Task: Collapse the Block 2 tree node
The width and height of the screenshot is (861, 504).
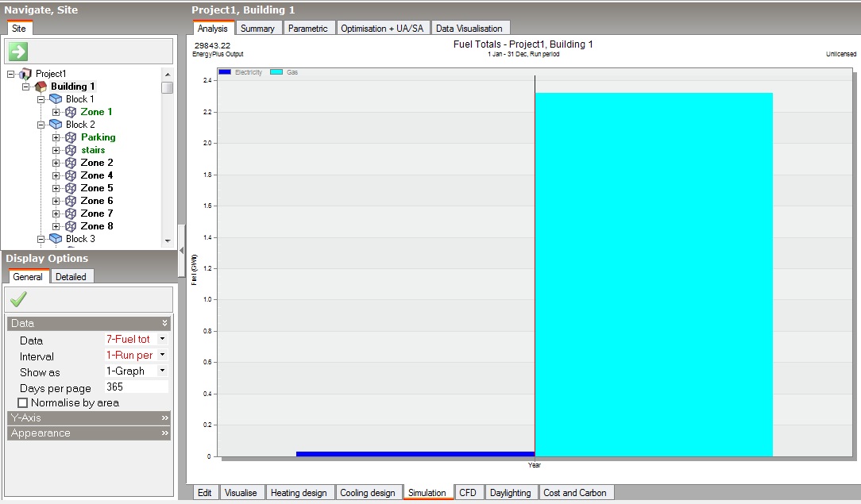Action: [x=41, y=125]
